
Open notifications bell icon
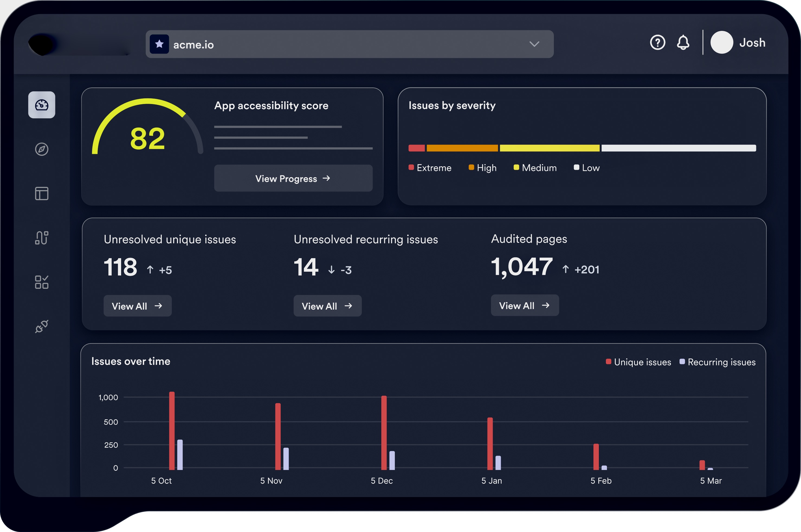(683, 43)
